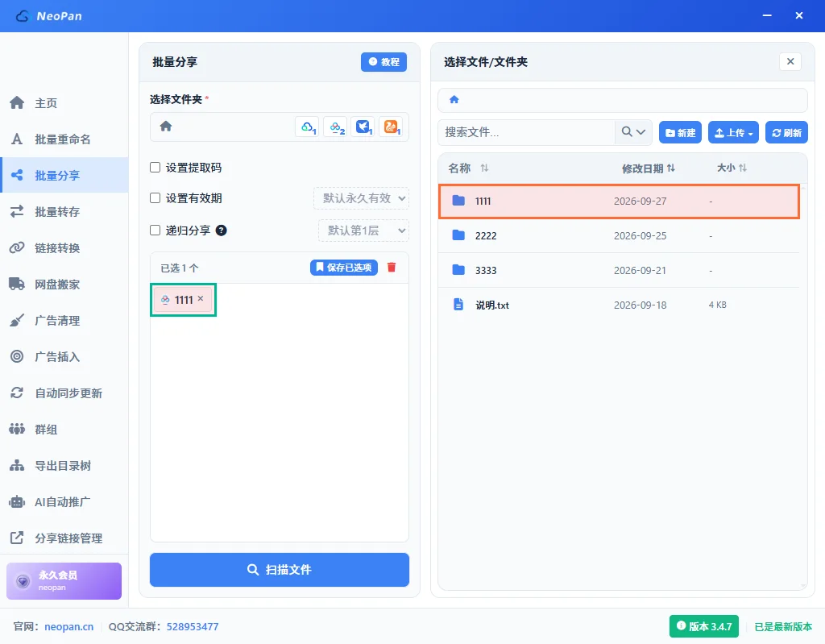825x644 pixels.
Task: Open 自动同步更新 in the sidebar
Action: tap(64, 393)
